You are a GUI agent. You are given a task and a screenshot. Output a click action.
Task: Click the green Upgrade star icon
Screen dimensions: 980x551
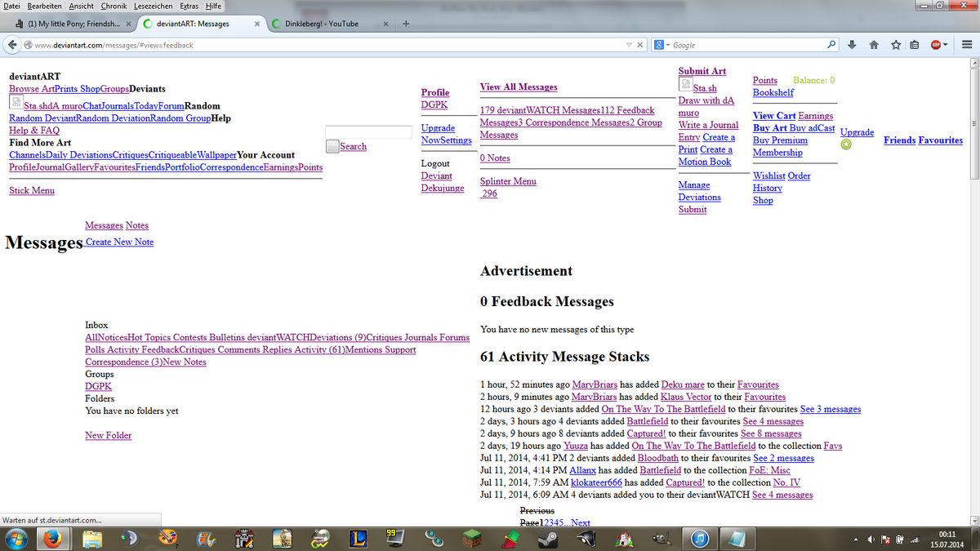click(846, 144)
